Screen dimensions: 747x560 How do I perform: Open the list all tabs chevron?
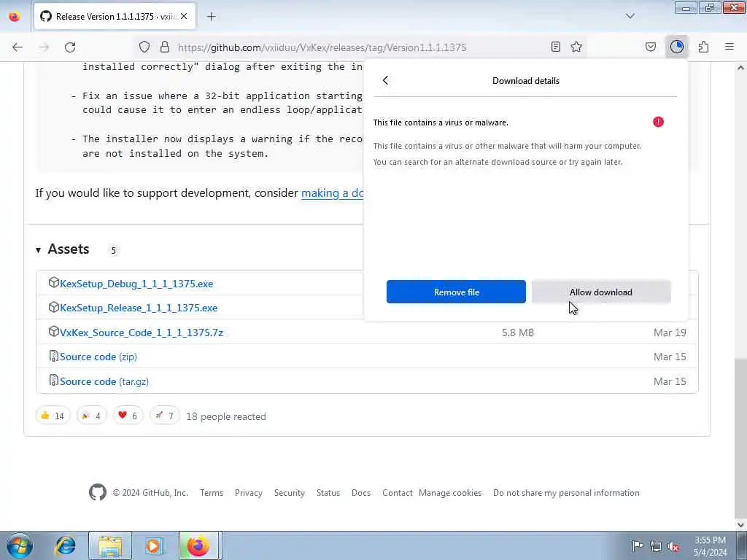[630, 16]
